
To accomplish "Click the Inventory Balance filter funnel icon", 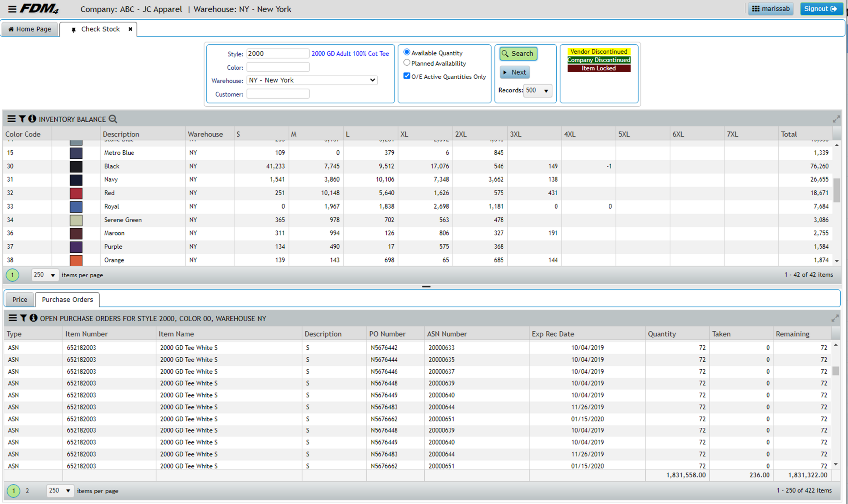I will coord(22,119).
